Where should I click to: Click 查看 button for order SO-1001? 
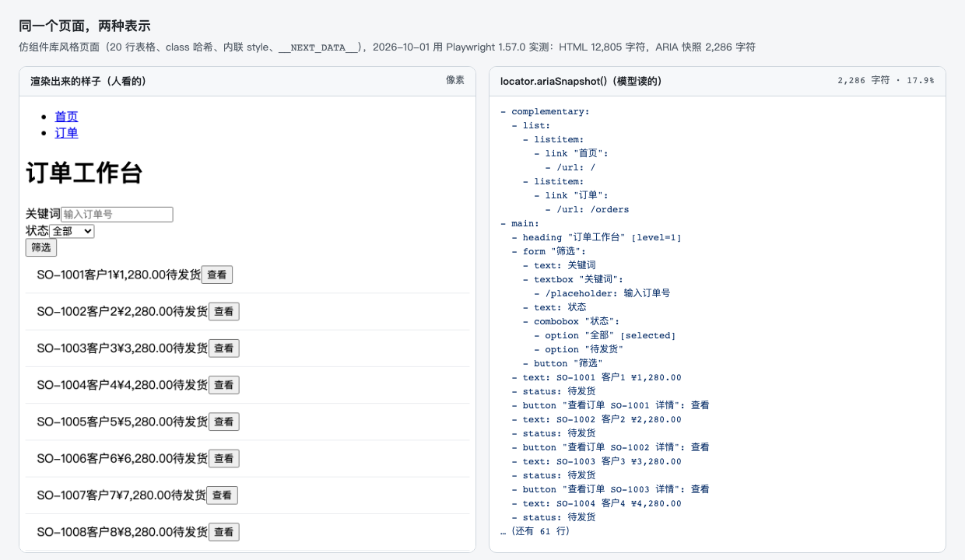point(217,275)
